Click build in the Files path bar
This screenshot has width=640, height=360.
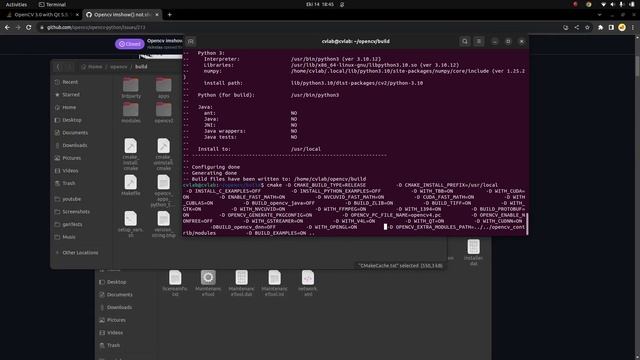click(x=141, y=67)
